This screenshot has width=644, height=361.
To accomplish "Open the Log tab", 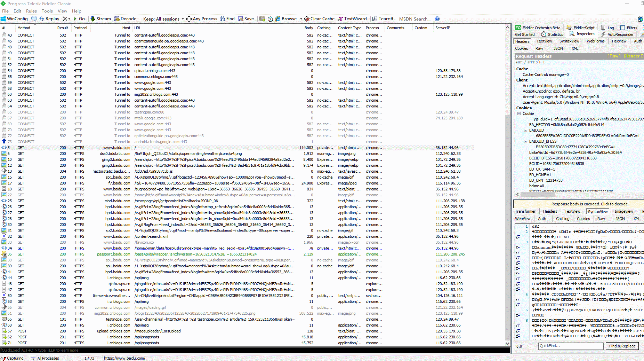I will coord(607,28).
